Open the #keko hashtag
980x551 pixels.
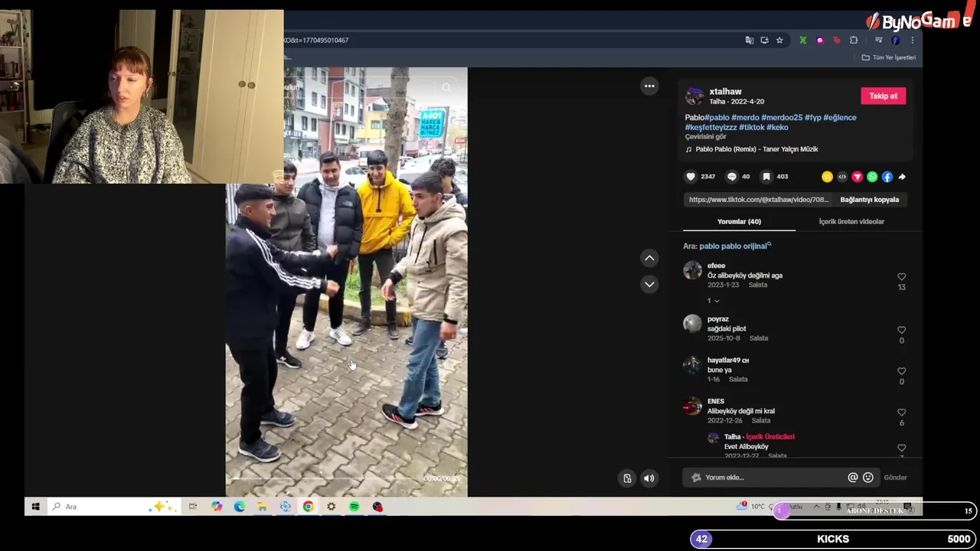point(777,128)
